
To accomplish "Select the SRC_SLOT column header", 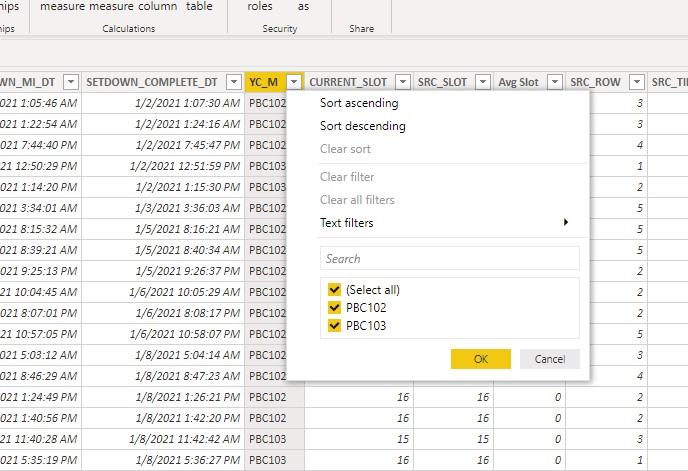I will (x=442, y=82).
